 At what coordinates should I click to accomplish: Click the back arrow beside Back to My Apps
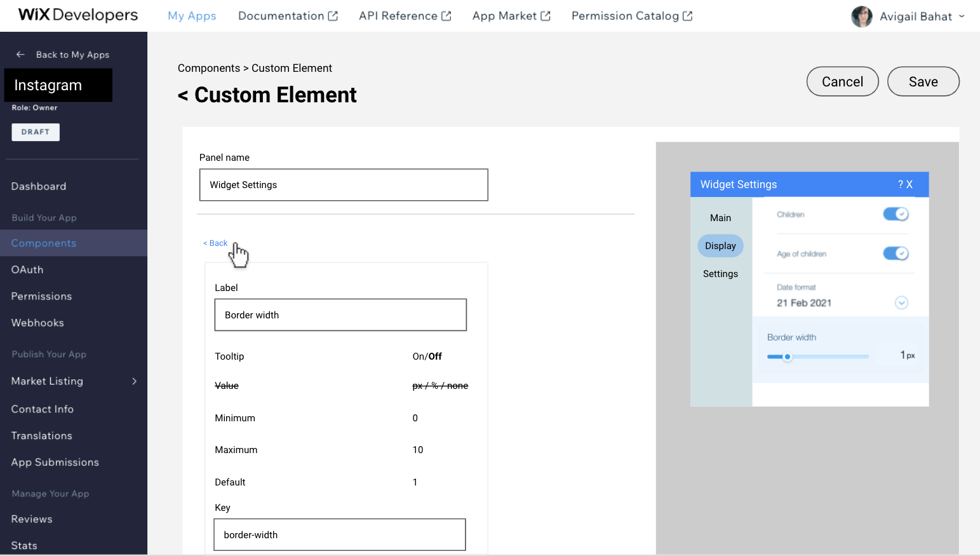click(x=20, y=55)
